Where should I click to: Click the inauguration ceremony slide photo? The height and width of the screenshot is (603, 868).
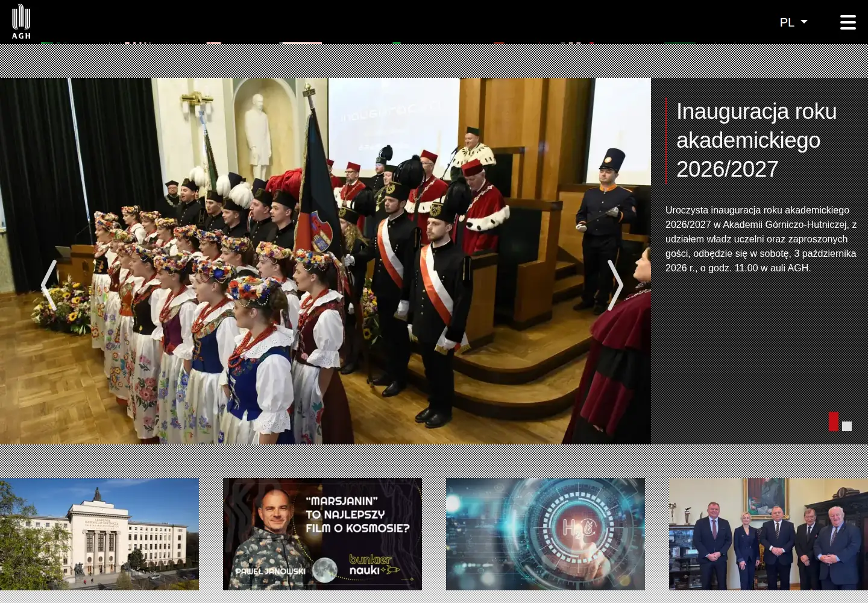325,261
